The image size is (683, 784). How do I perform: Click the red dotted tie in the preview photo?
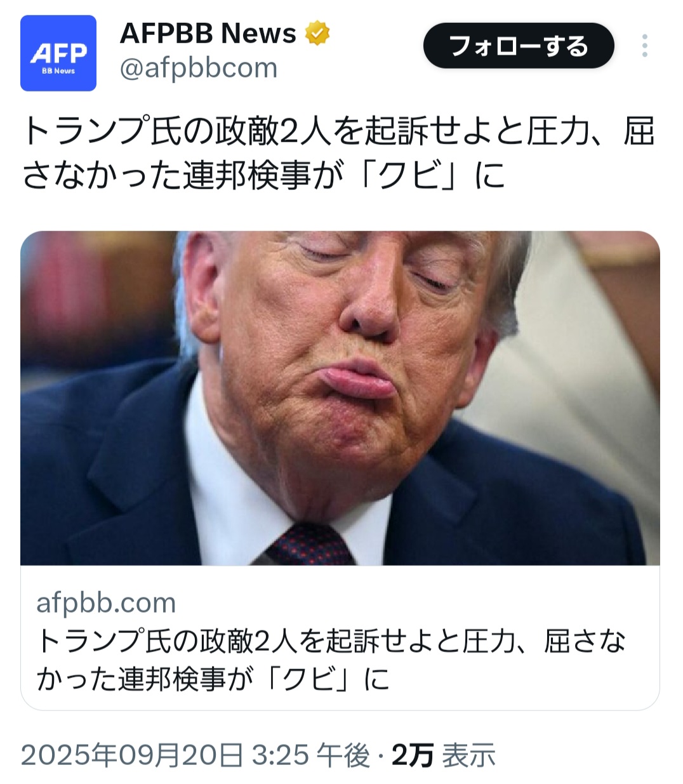[x=310, y=545]
